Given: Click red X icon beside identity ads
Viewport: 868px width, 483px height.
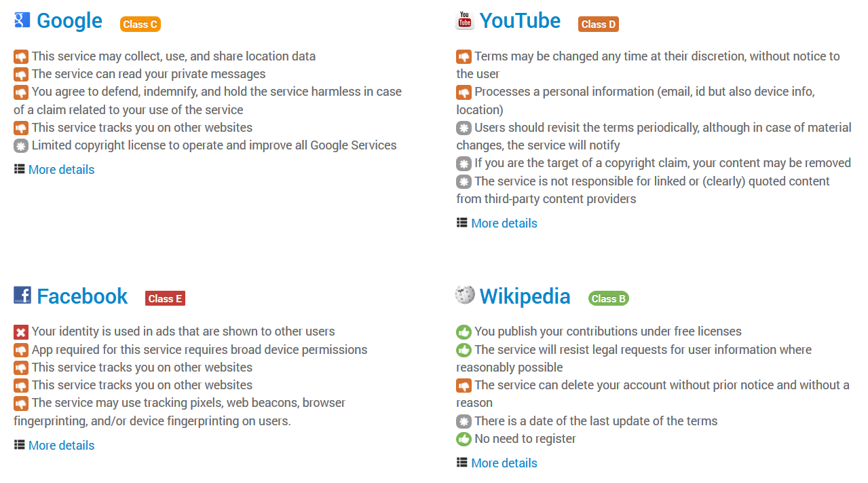Looking at the screenshot, I should 21,332.
